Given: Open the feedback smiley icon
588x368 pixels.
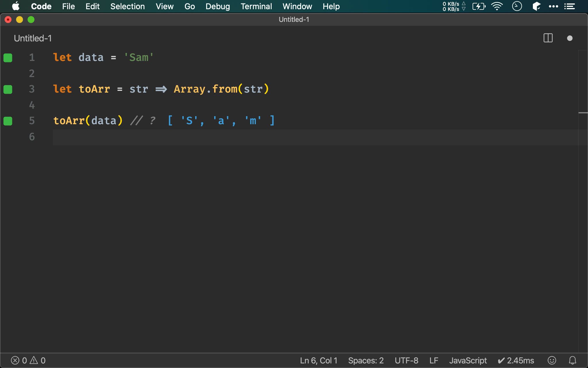Looking at the screenshot, I should point(552,360).
